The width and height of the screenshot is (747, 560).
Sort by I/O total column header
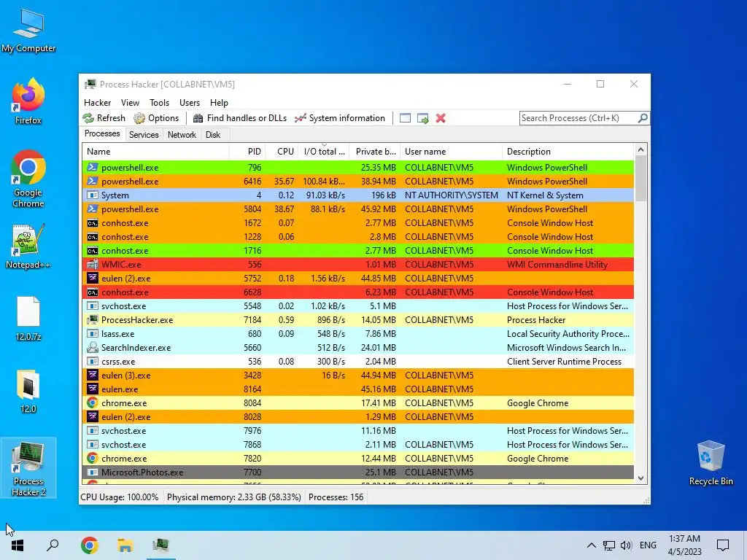coord(324,152)
